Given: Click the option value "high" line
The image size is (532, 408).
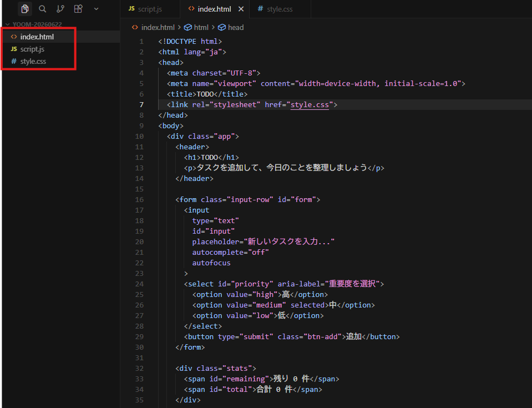Looking at the screenshot, I should point(260,294).
